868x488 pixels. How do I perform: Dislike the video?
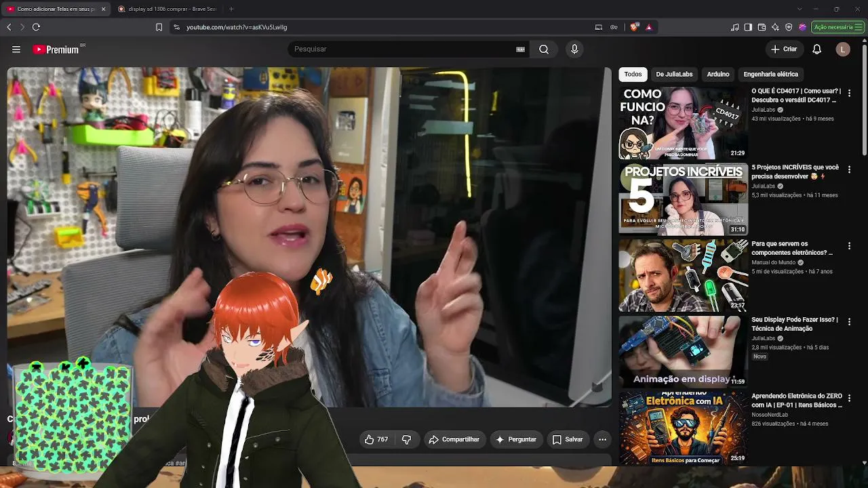click(407, 440)
